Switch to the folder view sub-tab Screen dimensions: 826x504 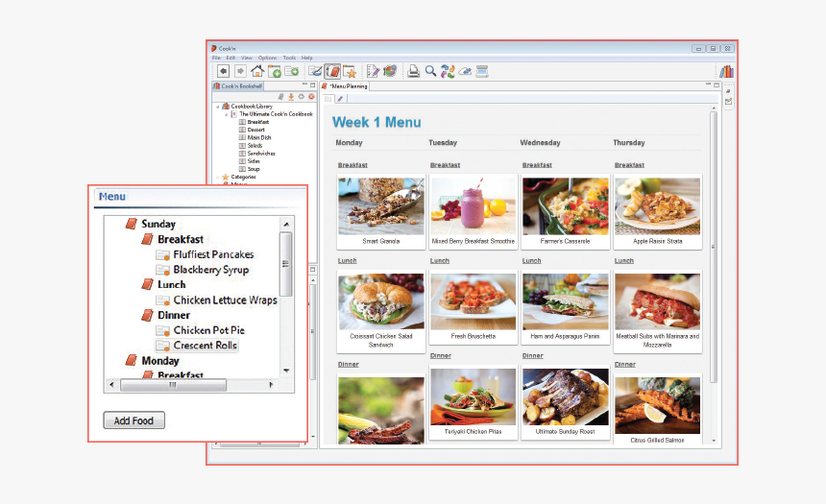pos(328,99)
